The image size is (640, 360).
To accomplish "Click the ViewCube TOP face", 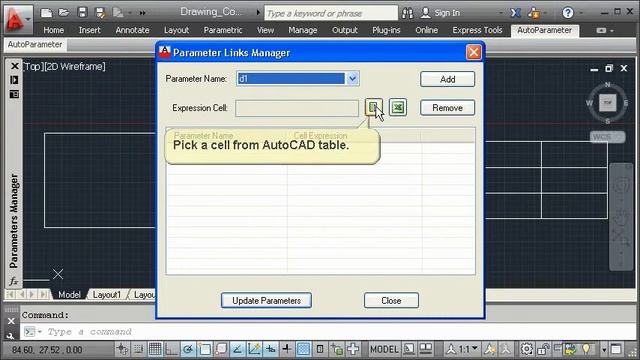I will (607, 102).
